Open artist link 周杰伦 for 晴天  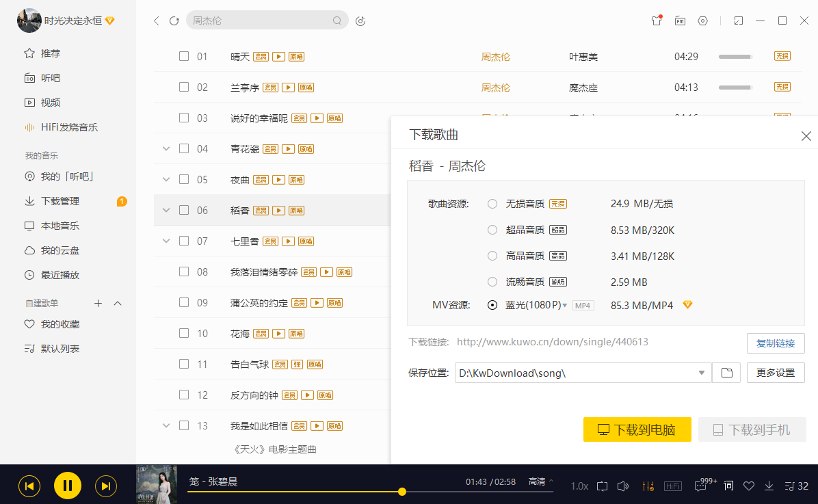(496, 57)
